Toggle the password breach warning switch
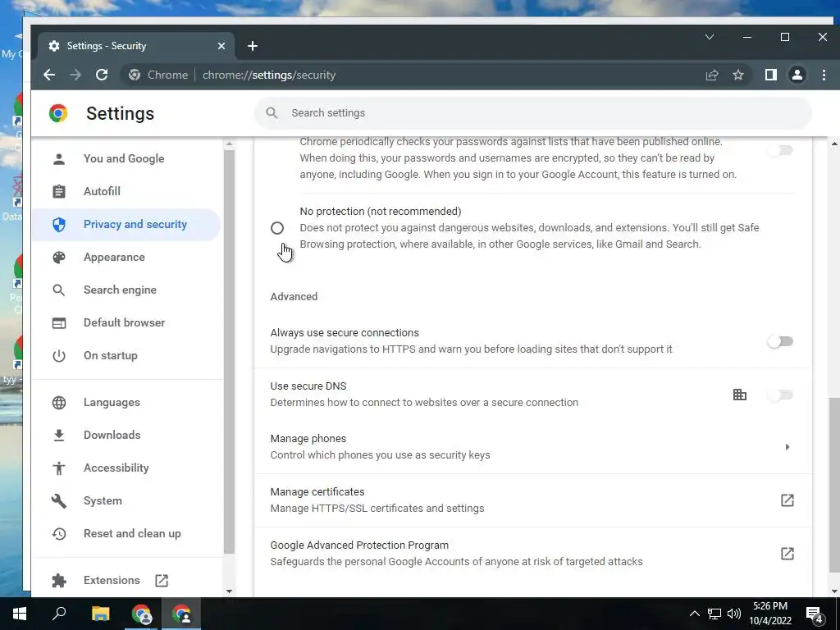840x630 pixels. 780,150
